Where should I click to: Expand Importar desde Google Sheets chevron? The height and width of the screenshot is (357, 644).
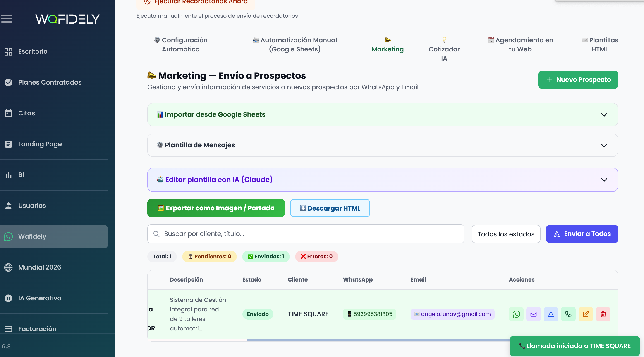[604, 115]
